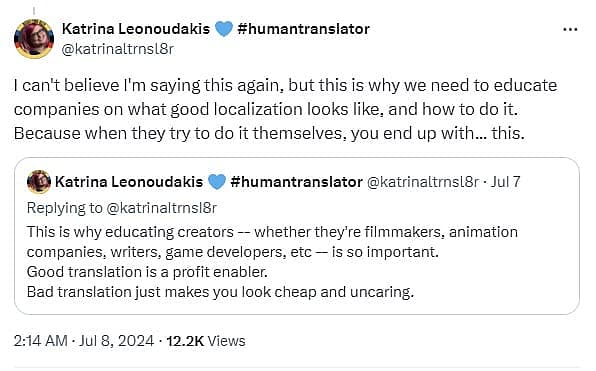Open the 2:14 AM · Jul 8, 2024 timestamp
This screenshot has height=371, width=596.
coord(84,341)
